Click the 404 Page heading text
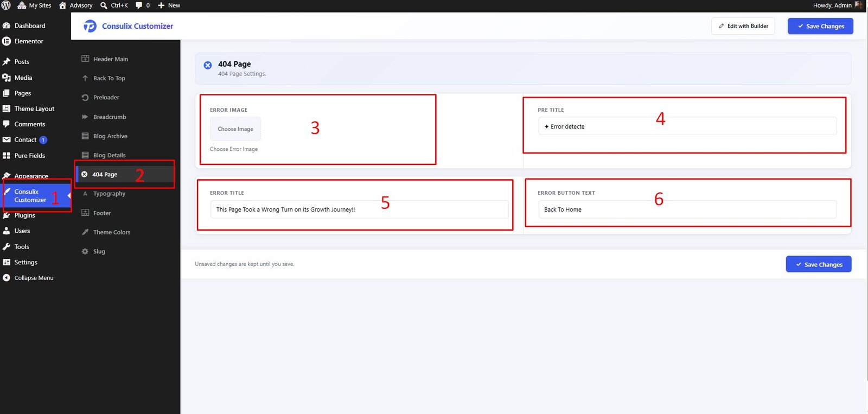The width and height of the screenshot is (868, 414). pyautogui.click(x=234, y=64)
